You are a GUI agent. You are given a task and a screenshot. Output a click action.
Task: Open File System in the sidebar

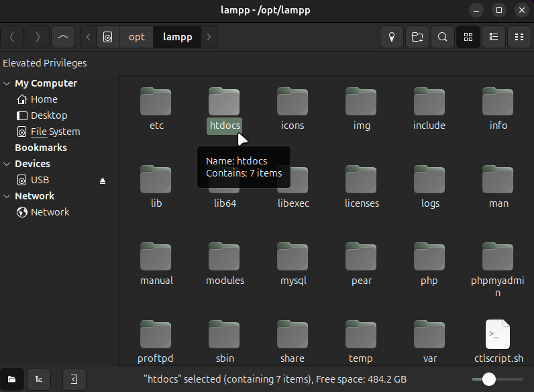(48, 132)
